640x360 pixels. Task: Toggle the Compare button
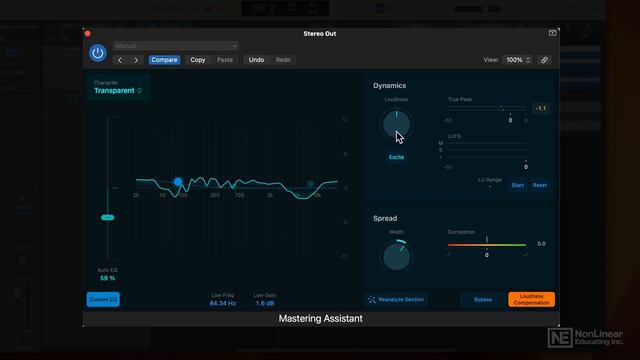[x=164, y=60]
